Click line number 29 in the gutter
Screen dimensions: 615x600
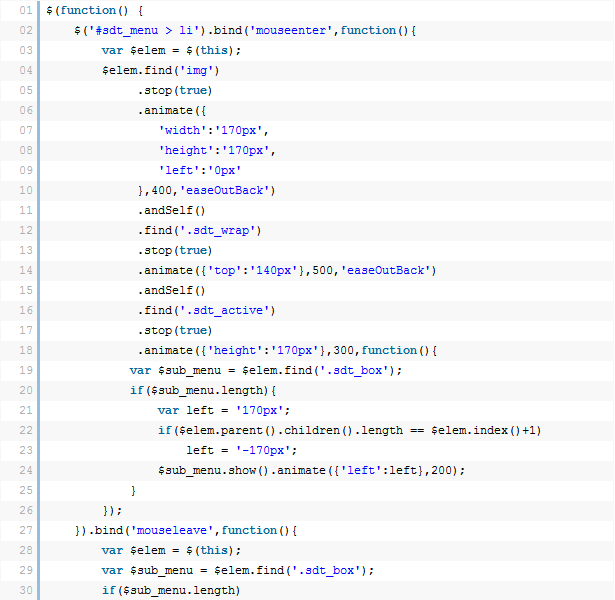[25, 570]
